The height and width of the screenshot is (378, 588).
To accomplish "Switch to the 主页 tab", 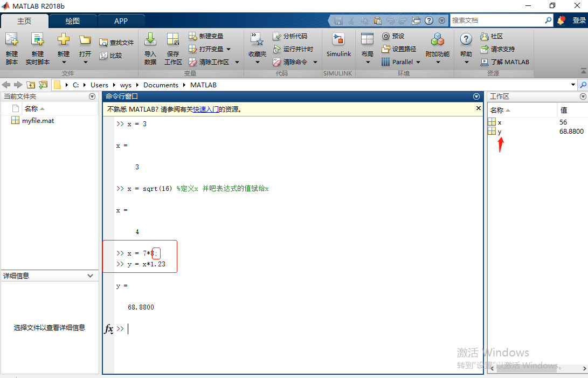I will pos(24,21).
